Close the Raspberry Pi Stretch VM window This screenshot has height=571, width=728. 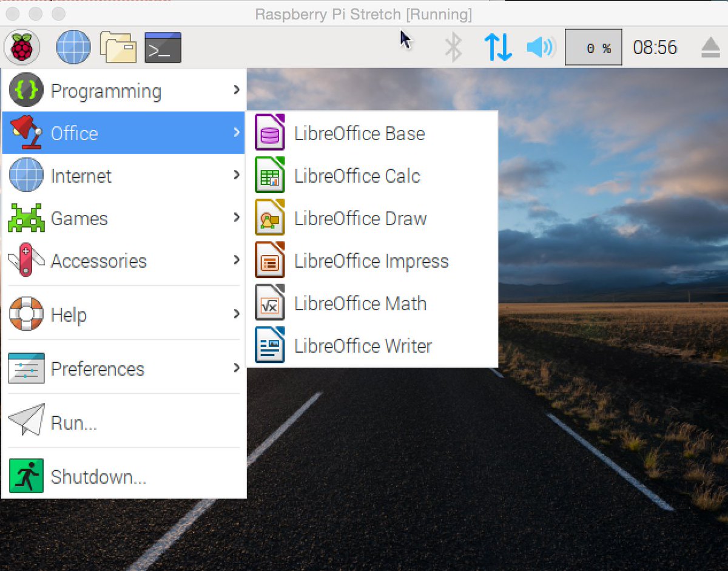point(12,13)
